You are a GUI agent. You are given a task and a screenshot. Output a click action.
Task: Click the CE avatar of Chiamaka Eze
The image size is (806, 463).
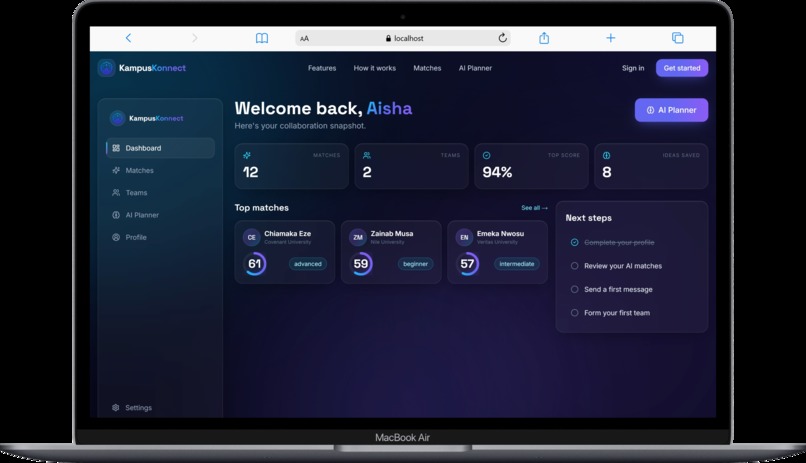point(251,237)
